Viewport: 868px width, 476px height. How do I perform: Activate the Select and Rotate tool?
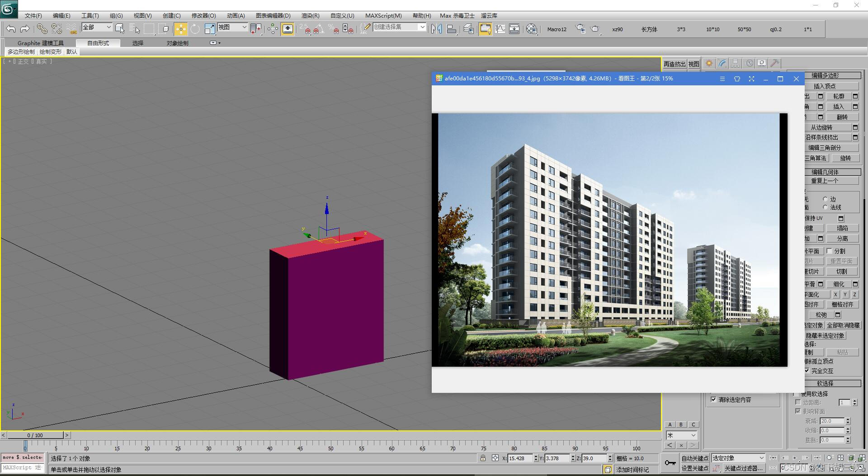195,29
